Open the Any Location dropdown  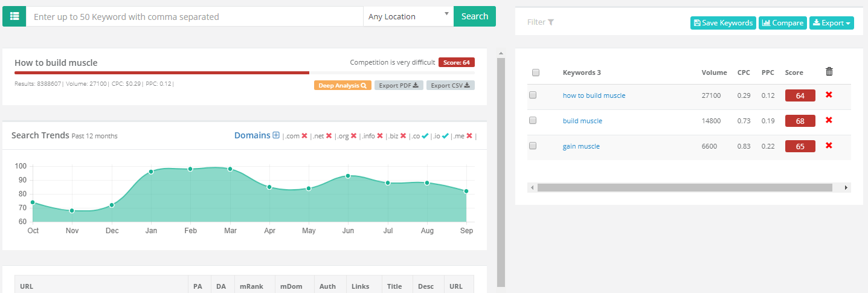click(408, 16)
